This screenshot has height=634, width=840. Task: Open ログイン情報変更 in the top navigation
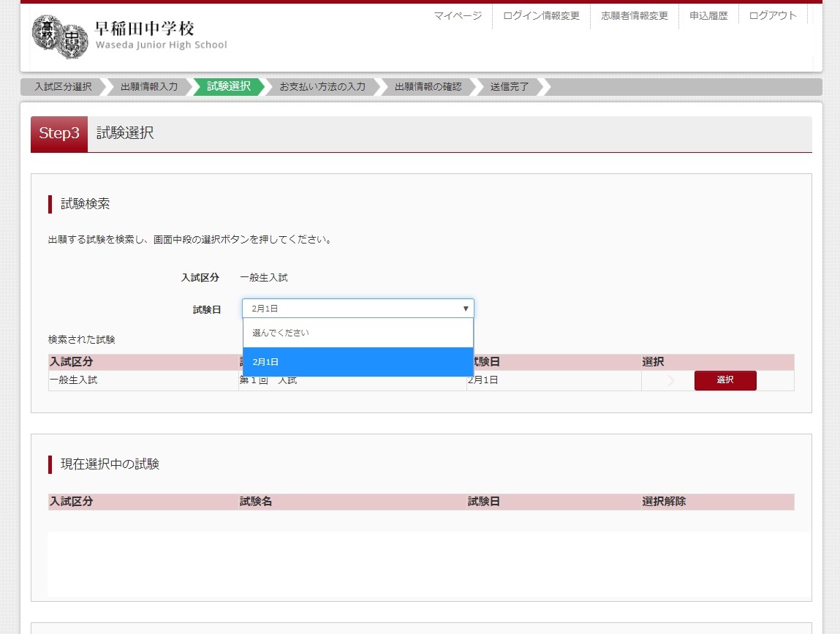541,15
